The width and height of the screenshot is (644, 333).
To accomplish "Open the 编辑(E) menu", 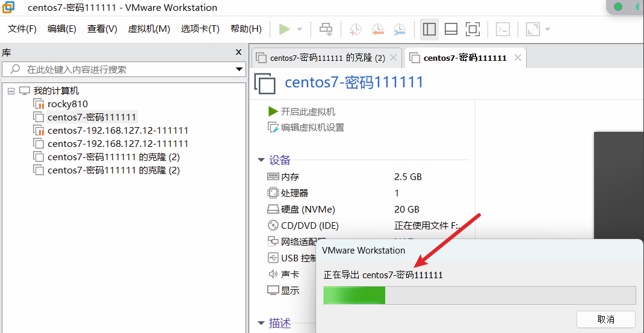I will tap(61, 29).
